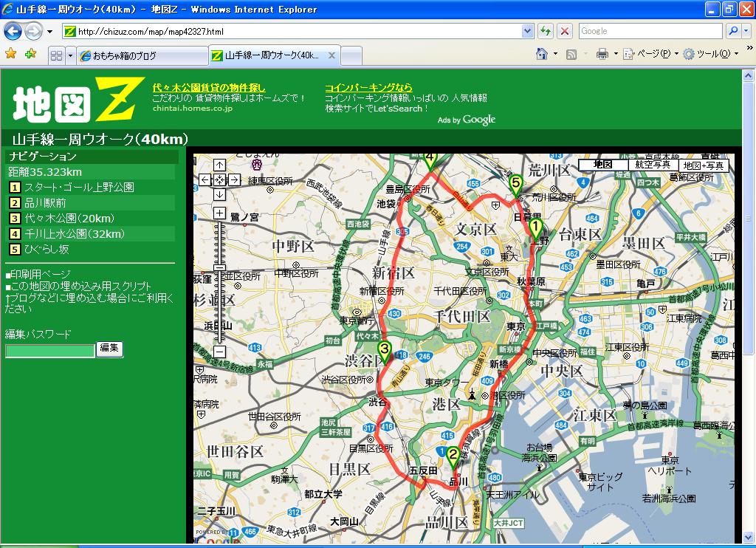The height and width of the screenshot is (548, 756).
Task: Zoom out with the minus button
Action: point(219,352)
